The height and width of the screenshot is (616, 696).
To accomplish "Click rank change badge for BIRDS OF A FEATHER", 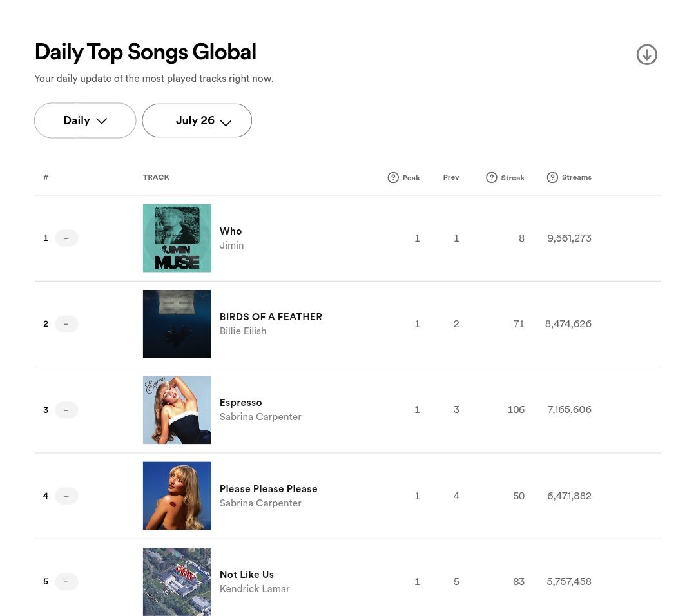I will (x=66, y=324).
